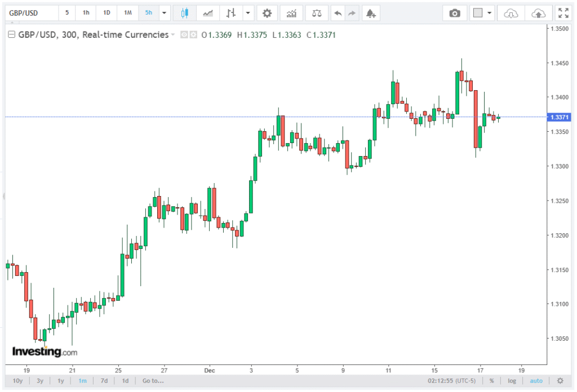Open the indicators panel icon
Screen dimensions: 577x392
[x=291, y=13]
